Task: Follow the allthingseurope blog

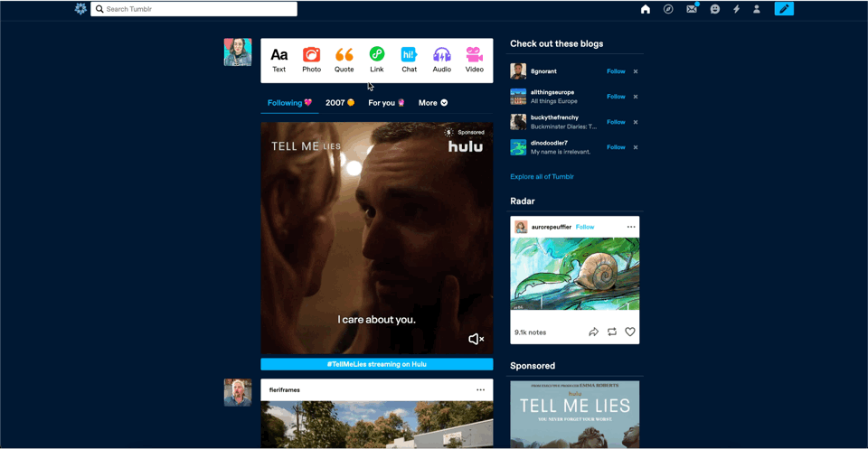Action: (x=616, y=97)
